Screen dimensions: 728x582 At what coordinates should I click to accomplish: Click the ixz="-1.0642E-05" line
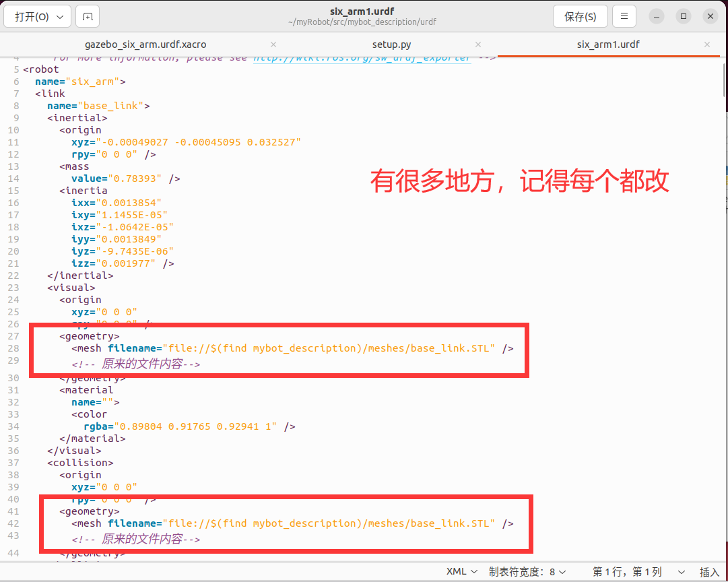tap(123, 227)
